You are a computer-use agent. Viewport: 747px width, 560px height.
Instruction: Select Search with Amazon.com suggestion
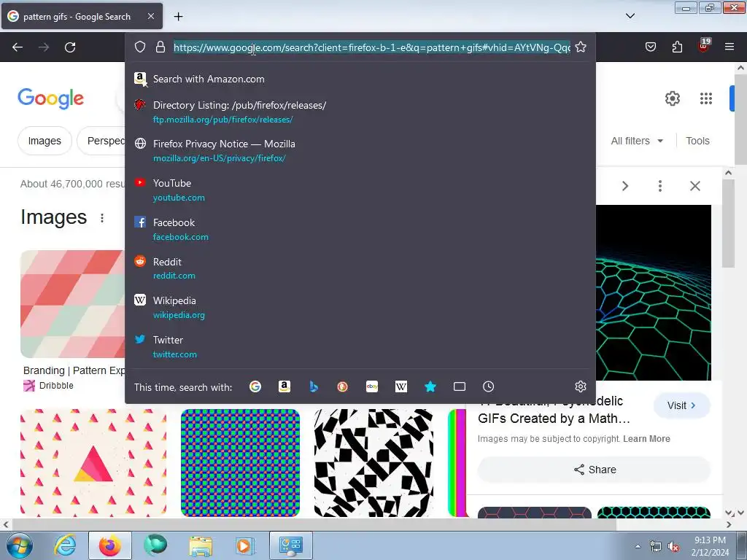point(360,79)
